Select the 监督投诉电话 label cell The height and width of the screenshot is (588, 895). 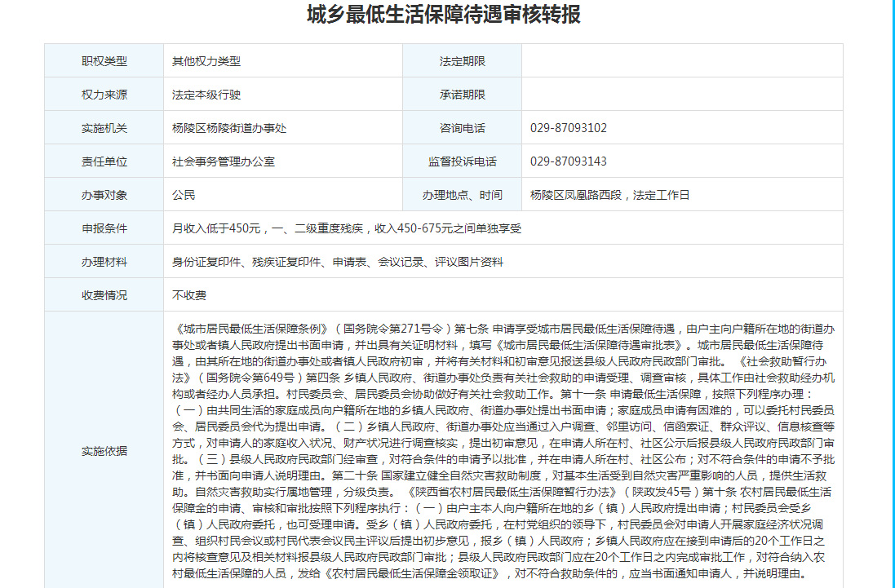462,161
